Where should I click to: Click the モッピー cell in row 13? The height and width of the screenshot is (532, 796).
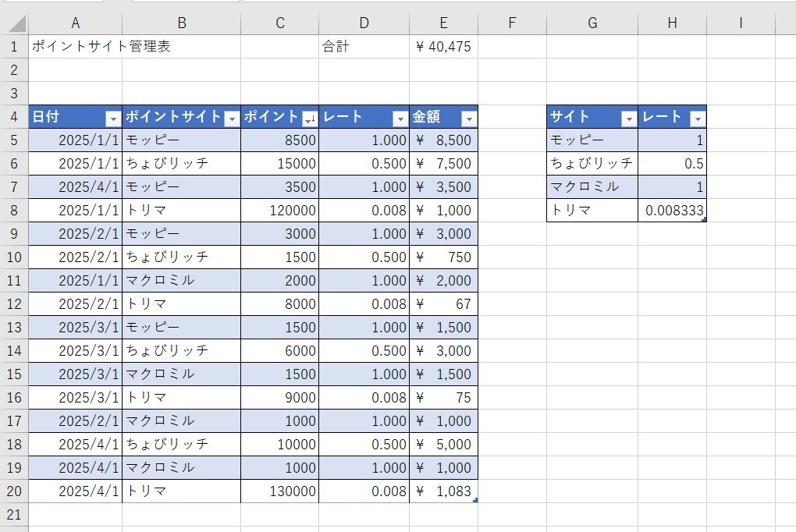click(x=181, y=328)
